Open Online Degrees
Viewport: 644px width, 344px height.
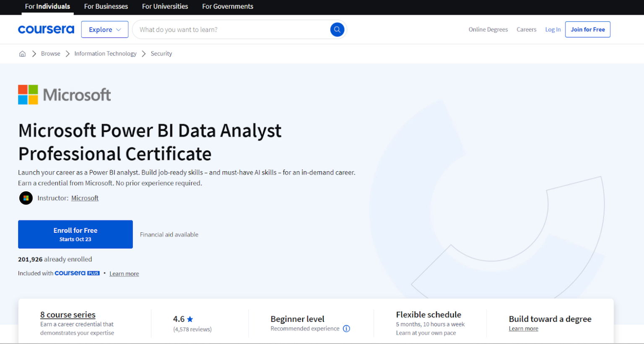click(488, 29)
